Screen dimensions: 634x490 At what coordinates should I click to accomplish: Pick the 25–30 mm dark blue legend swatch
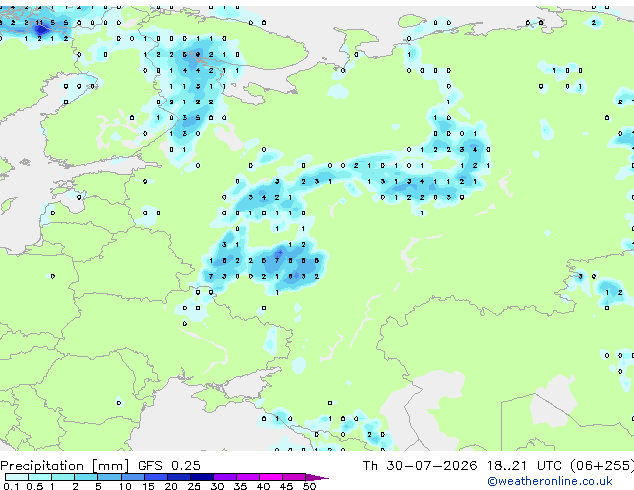(202, 477)
